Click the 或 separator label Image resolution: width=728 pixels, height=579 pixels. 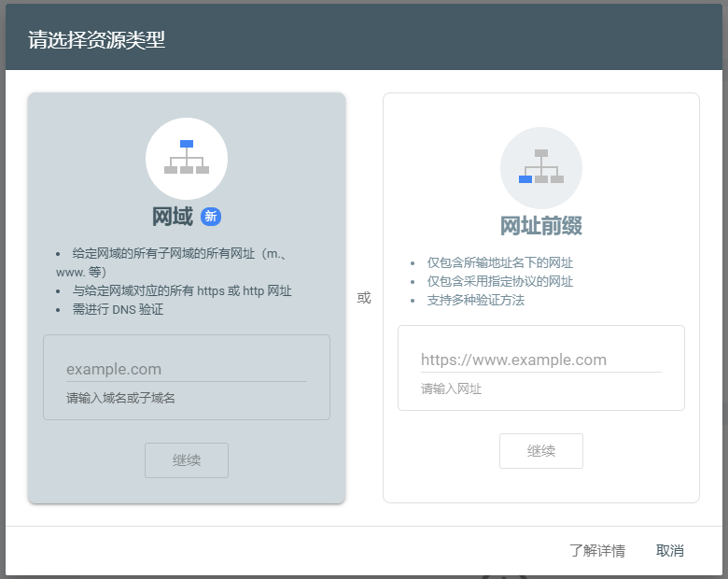pos(364,298)
